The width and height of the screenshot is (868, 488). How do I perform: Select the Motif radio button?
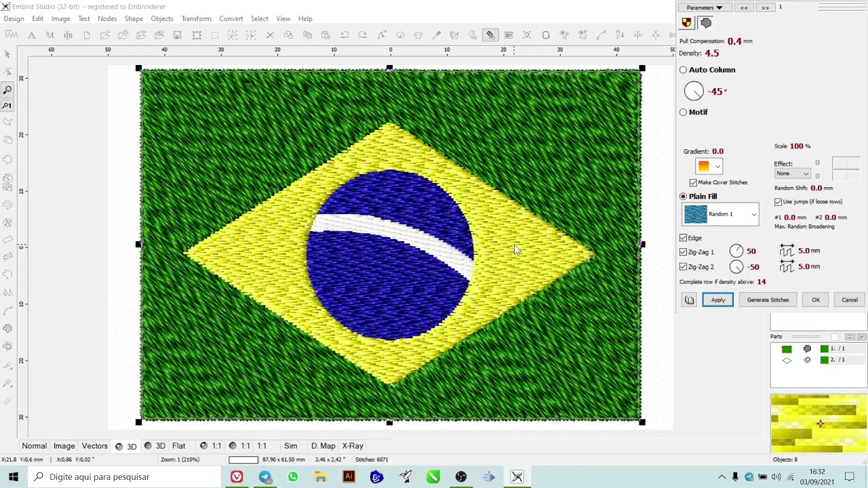coord(684,113)
